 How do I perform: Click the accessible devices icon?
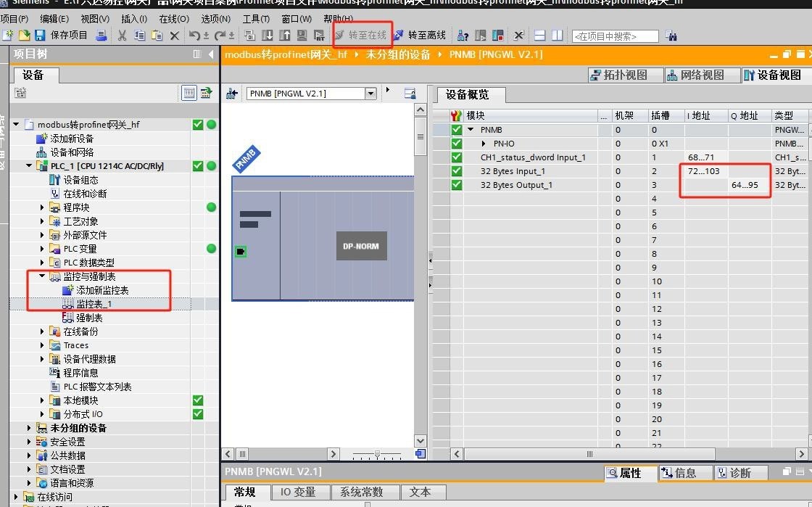click(x=462, y=35)
